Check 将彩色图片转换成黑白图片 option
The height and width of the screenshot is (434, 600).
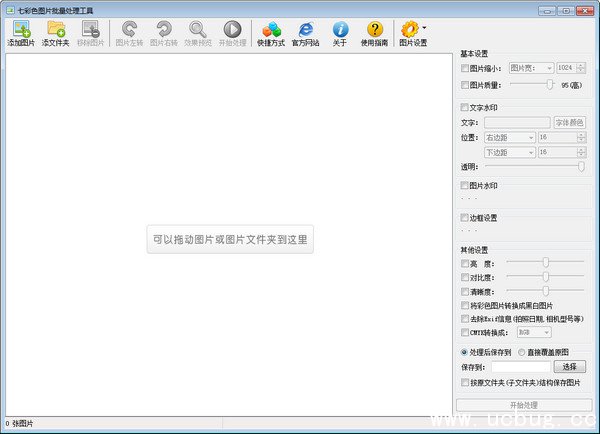click(x=464, y=305)
